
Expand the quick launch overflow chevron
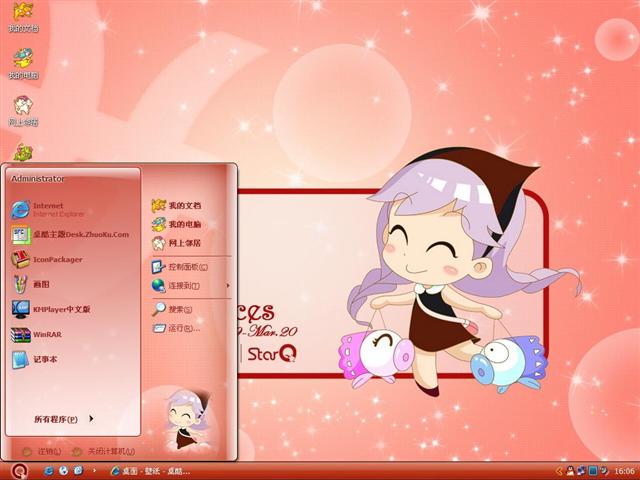[94, 471]
